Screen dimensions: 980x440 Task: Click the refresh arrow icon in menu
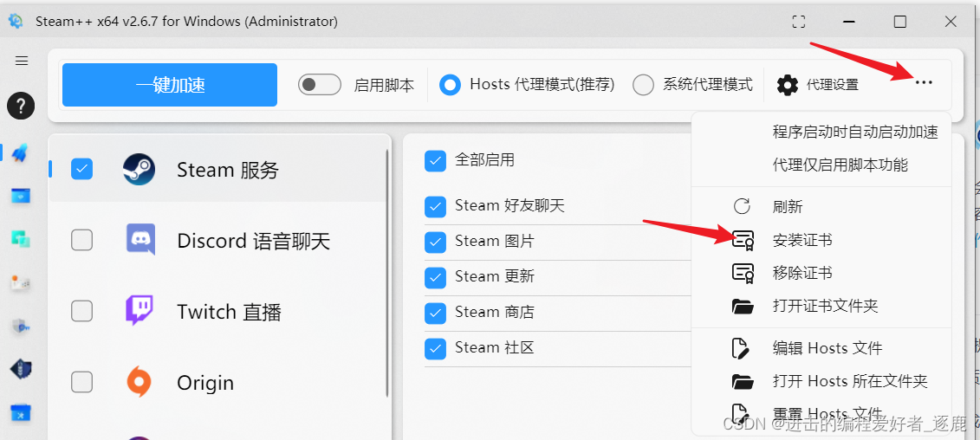[x=742, y=207]
